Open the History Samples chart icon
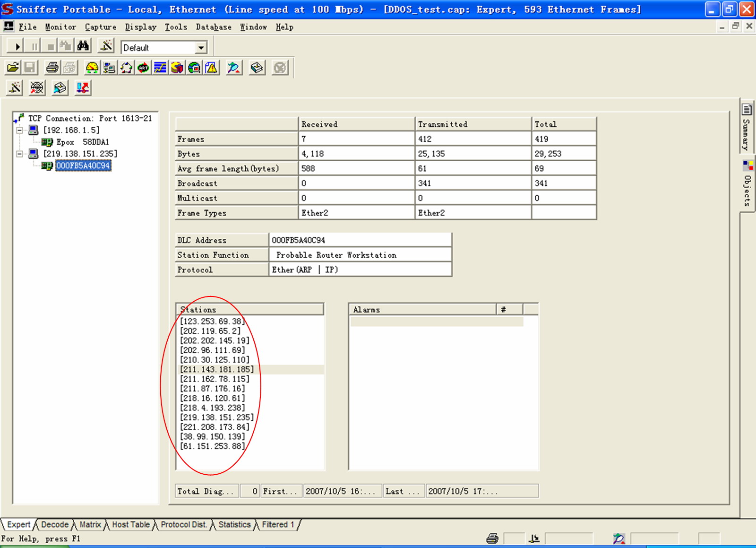756x548 pixels. point(160,68)
